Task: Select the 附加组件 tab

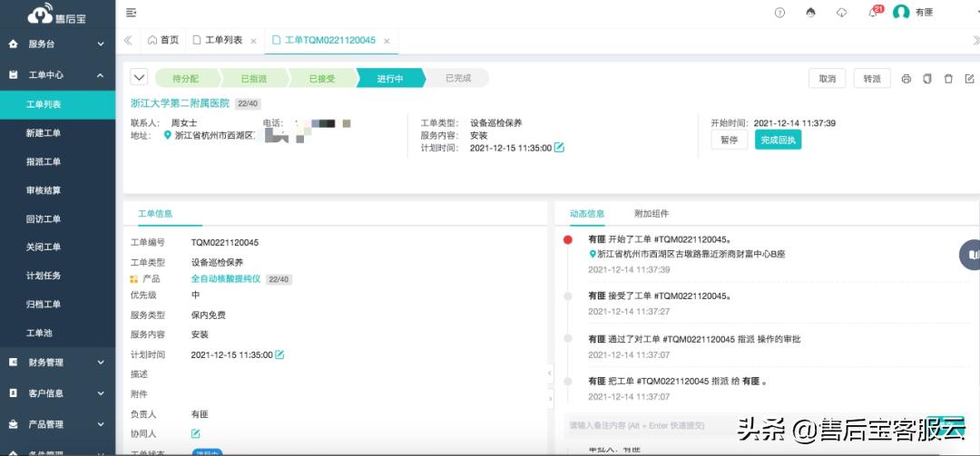Action: click(x=652, y=214)
